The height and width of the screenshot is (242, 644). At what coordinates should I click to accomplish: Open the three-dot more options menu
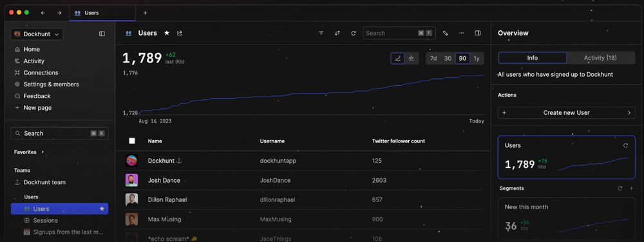461,34
